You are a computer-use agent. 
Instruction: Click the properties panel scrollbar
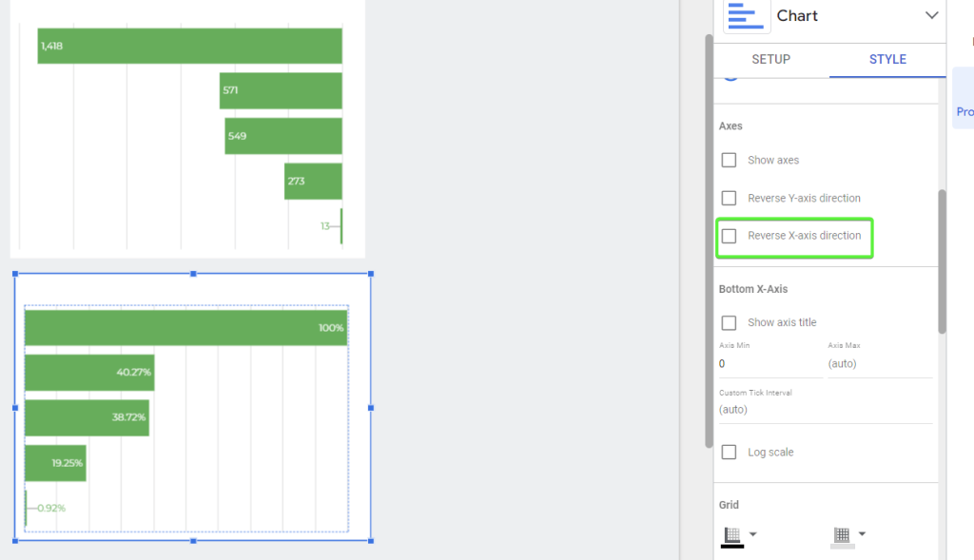tap(942, 261)
